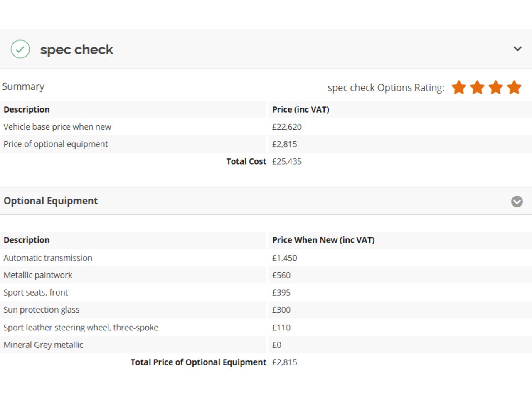Image resolution: width=532 pixels, height=399 pixels.
Task: Click the green checkmark circle icon
Action: (x=20, y=49)
